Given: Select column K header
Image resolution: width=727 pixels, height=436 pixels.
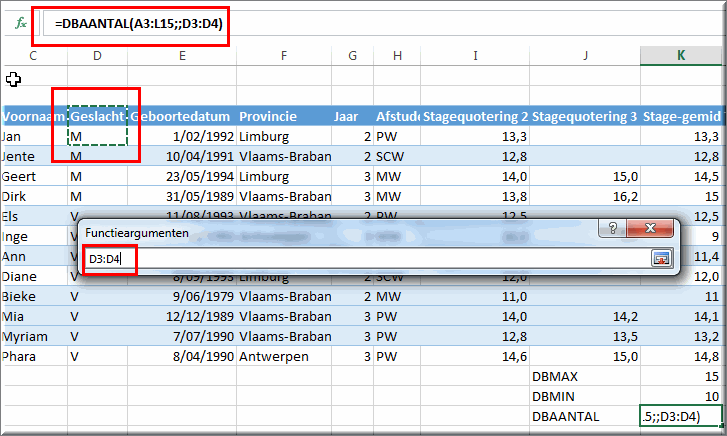Looking at the screenshot, I should pyautogui.click(x=682, y=56).
